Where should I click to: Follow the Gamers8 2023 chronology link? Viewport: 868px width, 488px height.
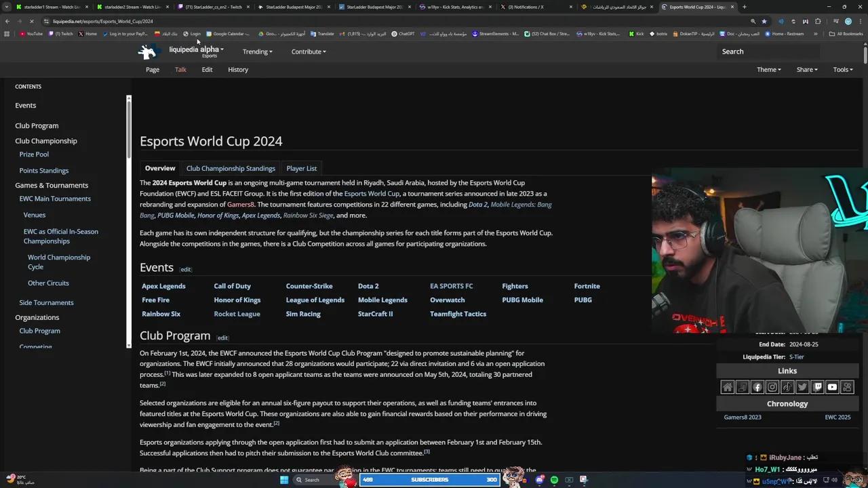pyautogui.click(x=743, y=417)
